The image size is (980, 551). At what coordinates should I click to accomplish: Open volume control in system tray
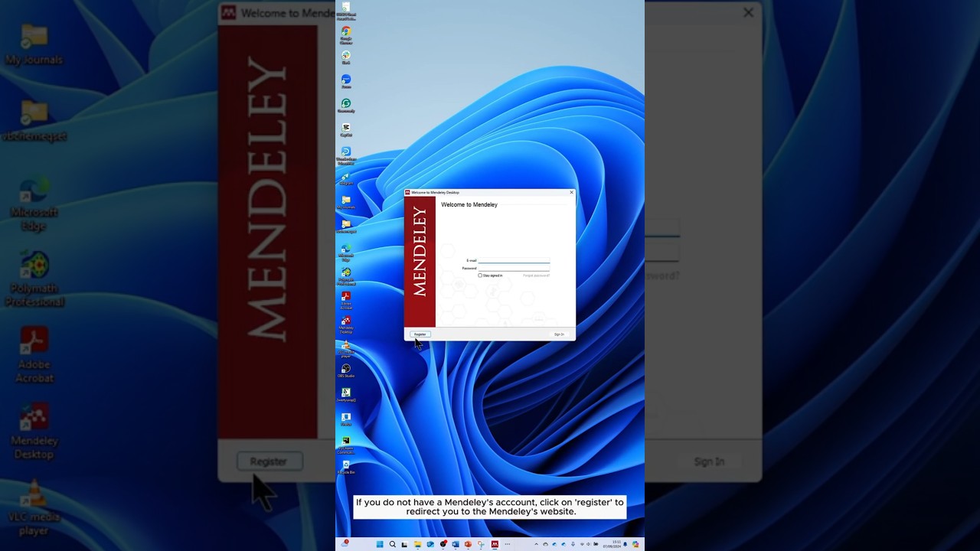(588, 544)
